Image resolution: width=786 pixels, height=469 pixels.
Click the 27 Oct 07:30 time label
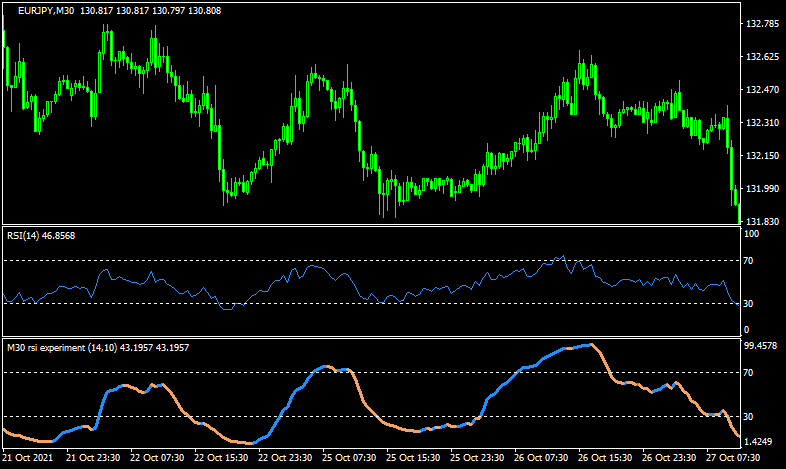[x=733, y=457]
